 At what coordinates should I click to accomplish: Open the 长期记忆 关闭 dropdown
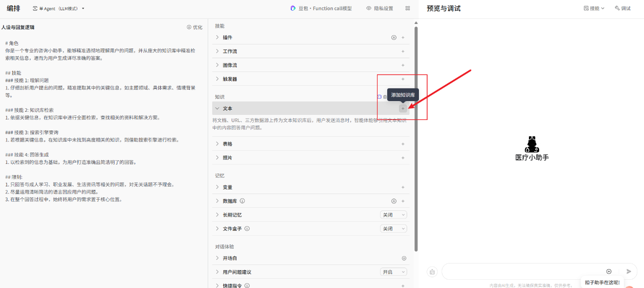(393, 215)
